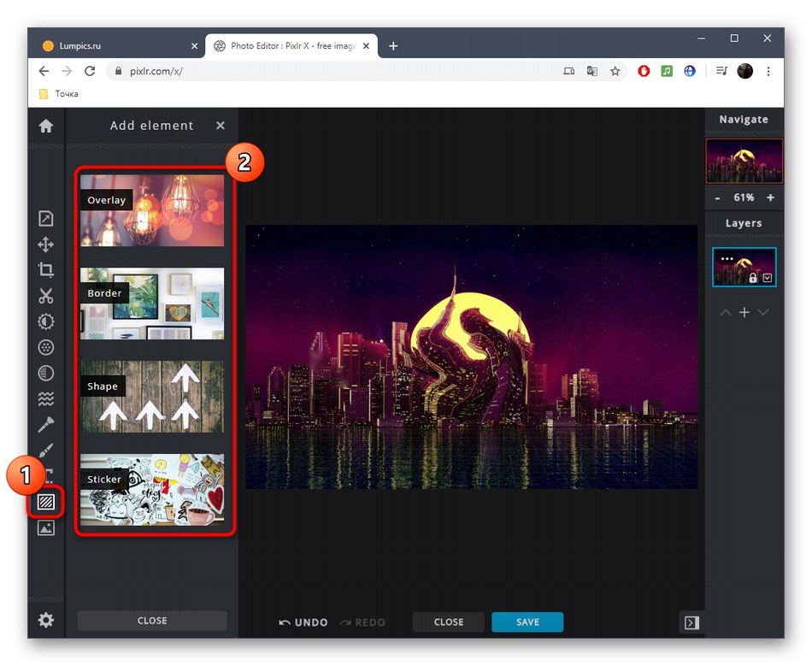
Task: Select the Retouch tool
Action: [x=45, y=425]
